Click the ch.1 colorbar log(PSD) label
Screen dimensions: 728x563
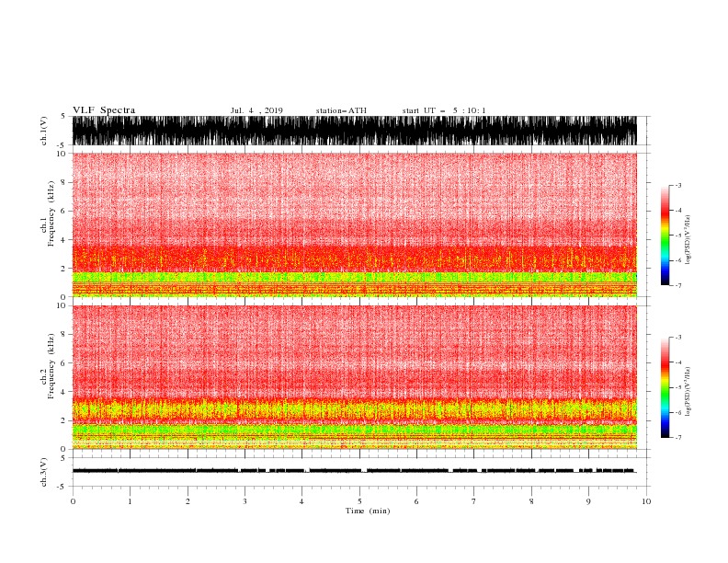(x=688, y=240)
